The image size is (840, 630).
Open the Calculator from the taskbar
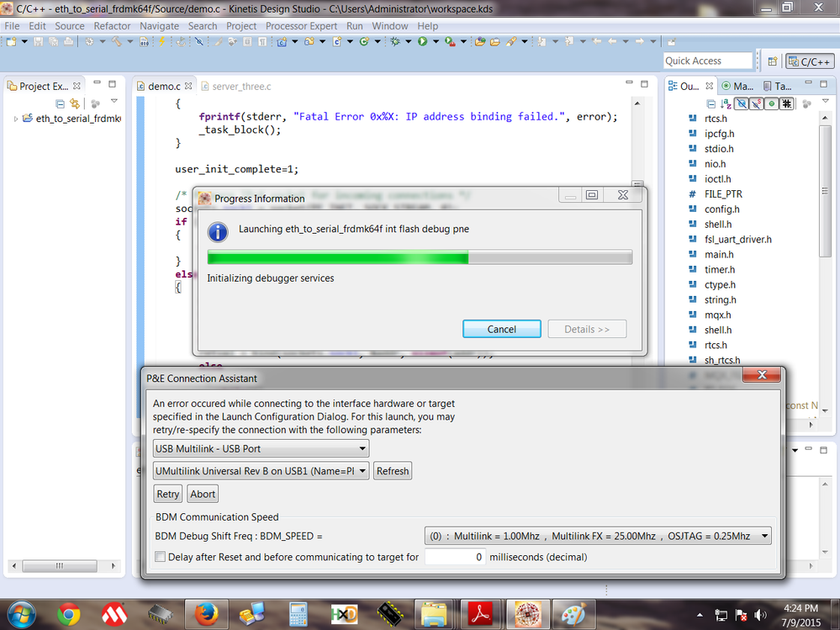[298, 614]
